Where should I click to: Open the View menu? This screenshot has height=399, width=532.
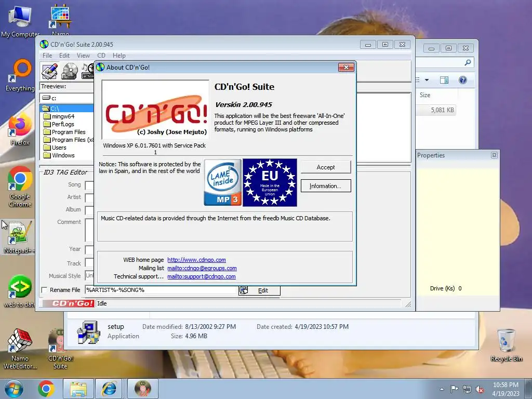pos(83,55)
